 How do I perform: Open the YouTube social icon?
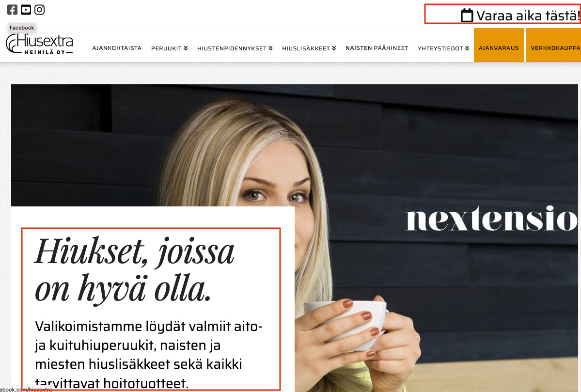click(26, 10)
